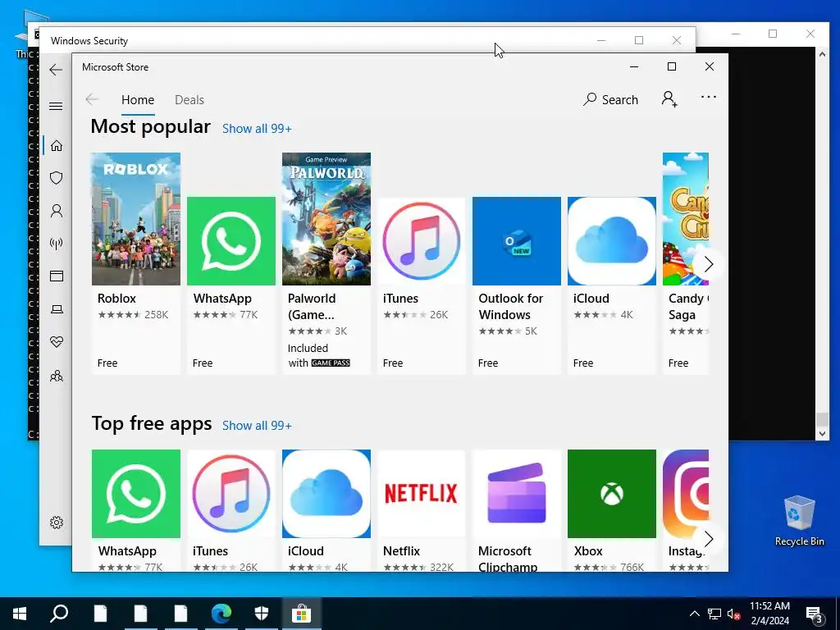
Task: Click the Top free apps heading
Action: click(x=152, y=424)
